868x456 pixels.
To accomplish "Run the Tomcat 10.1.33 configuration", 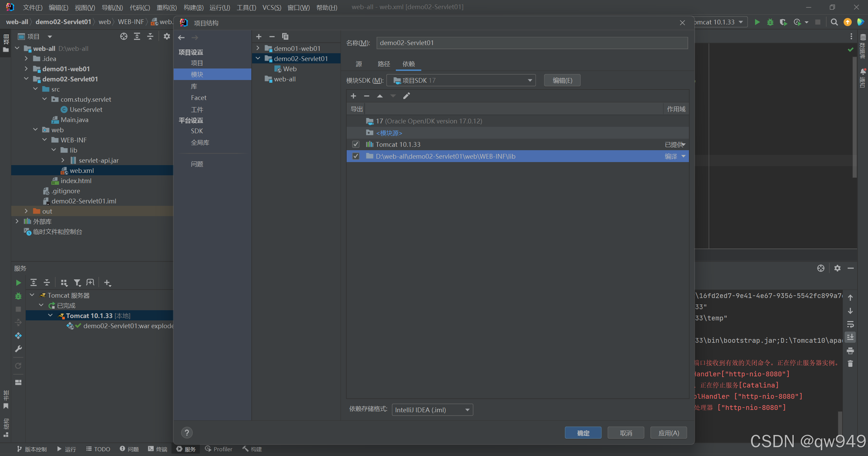I will pos(757,22).
